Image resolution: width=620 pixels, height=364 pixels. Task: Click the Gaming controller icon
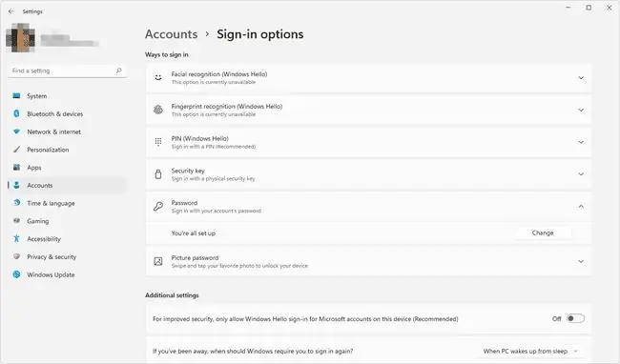pos(16,221)
